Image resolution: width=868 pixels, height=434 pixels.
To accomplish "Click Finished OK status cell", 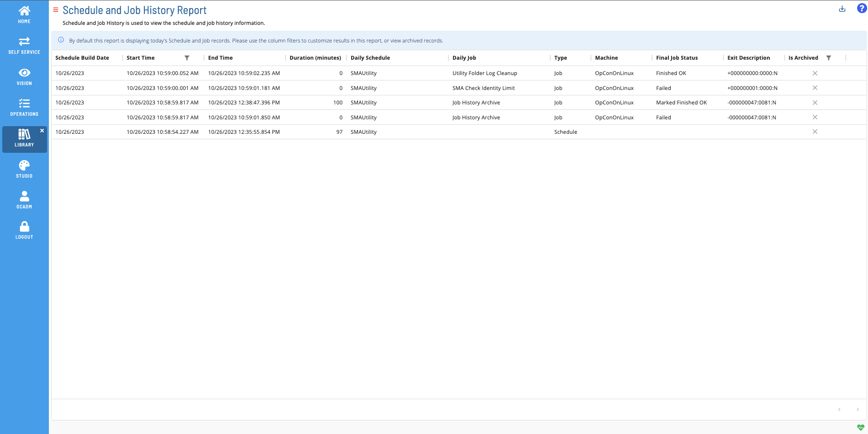I will (671, 73).
